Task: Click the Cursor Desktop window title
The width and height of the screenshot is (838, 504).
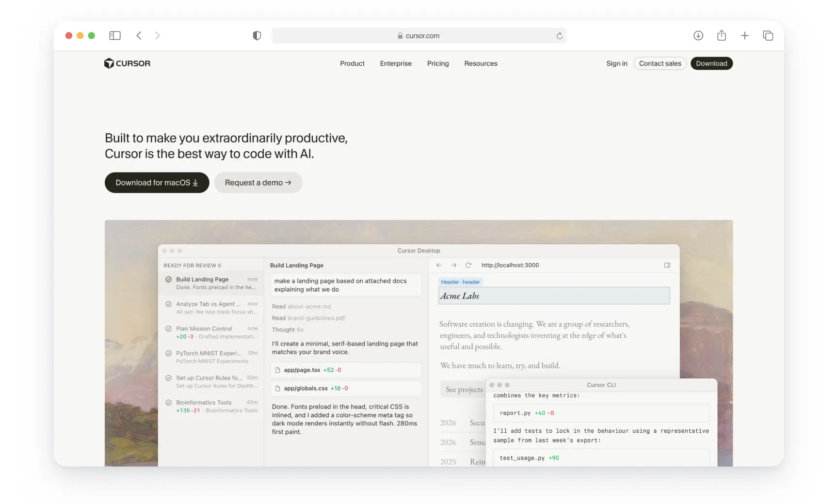Action: [419, 251]
